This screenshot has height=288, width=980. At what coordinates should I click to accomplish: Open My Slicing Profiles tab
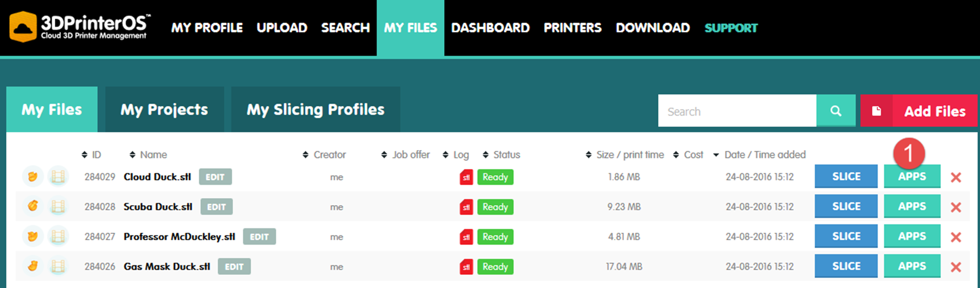tap(315, 110)
